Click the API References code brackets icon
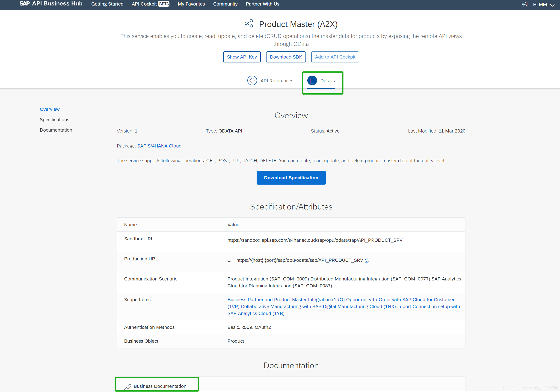This screenshot has width=560, height=392. (252, 80)
